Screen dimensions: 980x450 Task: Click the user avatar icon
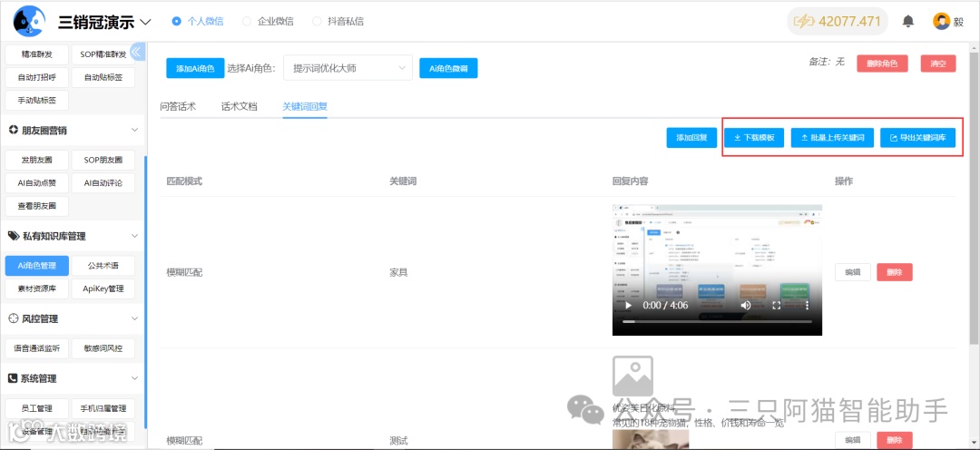pyautogui.click(x=941, y=21)
